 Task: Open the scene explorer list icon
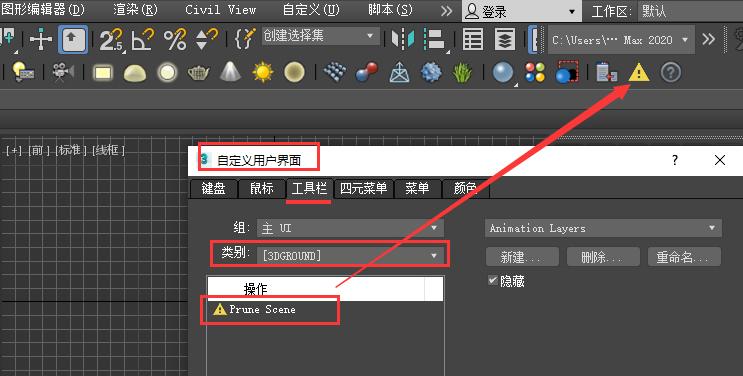pos(472,39)
